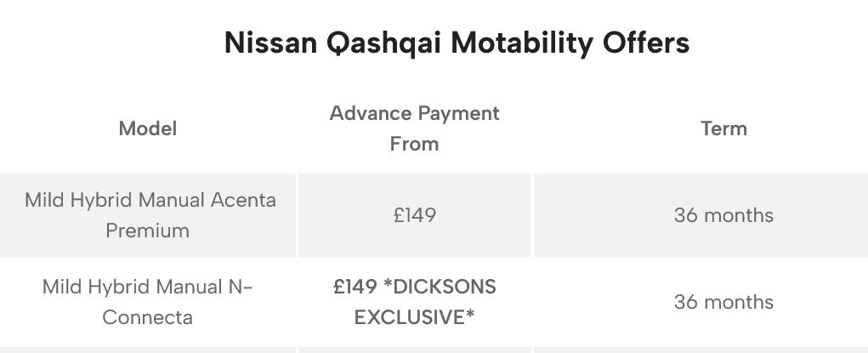Screen dimensions: 868x353
Task: Click the word "Premium" in the first row
Action: point(148,231)
